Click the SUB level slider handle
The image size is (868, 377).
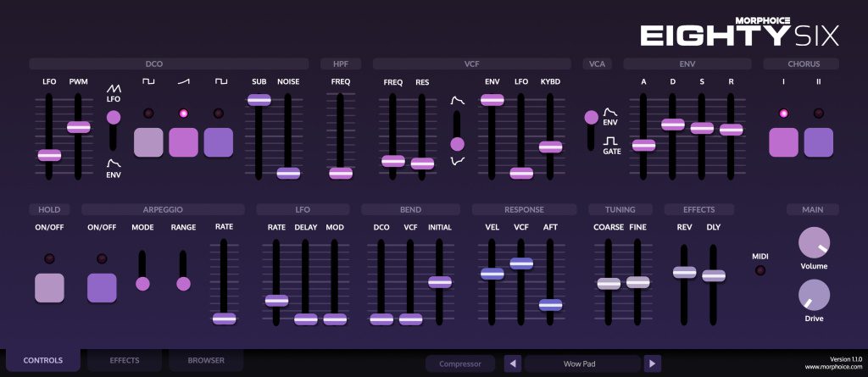pyautogui.click(x=259, y=100)
